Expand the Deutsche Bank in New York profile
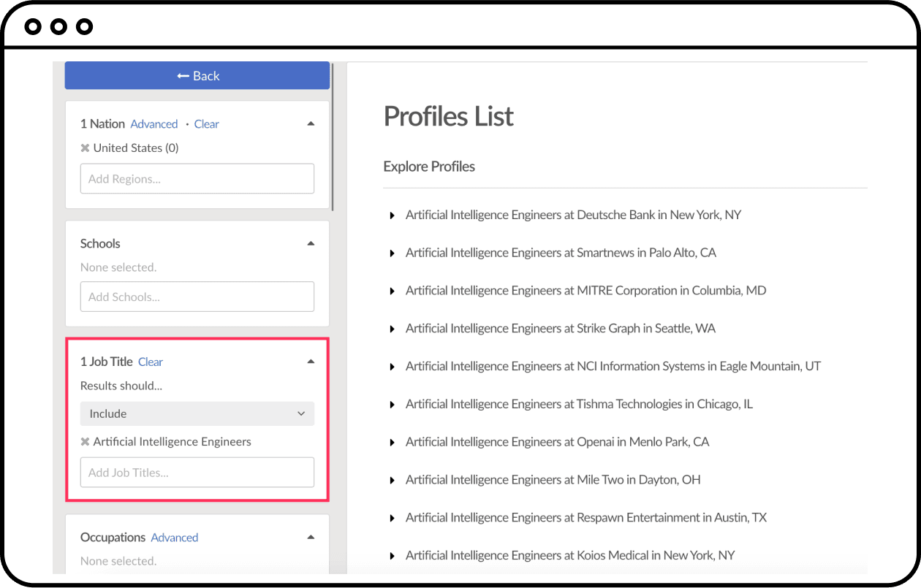The image size is (921, 588). click(392, 215)
